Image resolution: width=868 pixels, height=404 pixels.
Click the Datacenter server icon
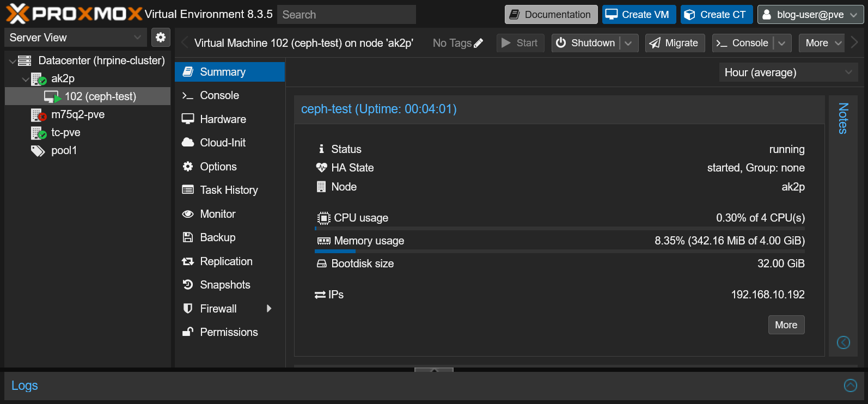pyautogui.click(x=25, y=60)
